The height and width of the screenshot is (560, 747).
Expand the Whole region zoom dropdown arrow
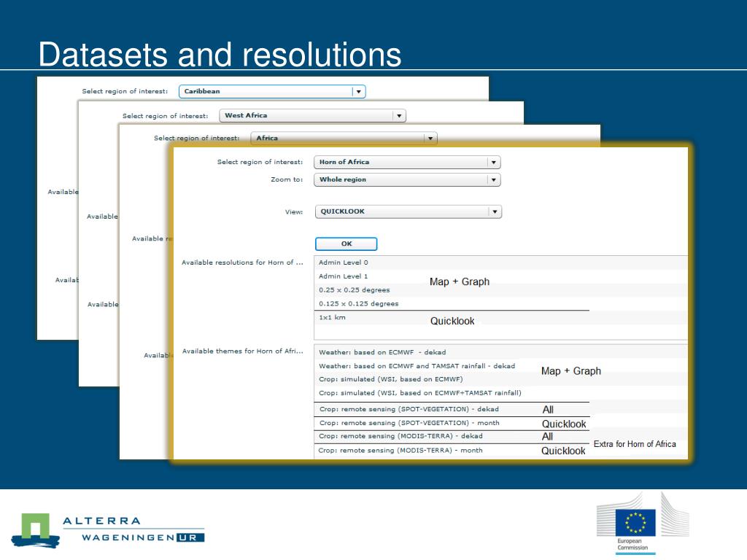pos(494,180)
